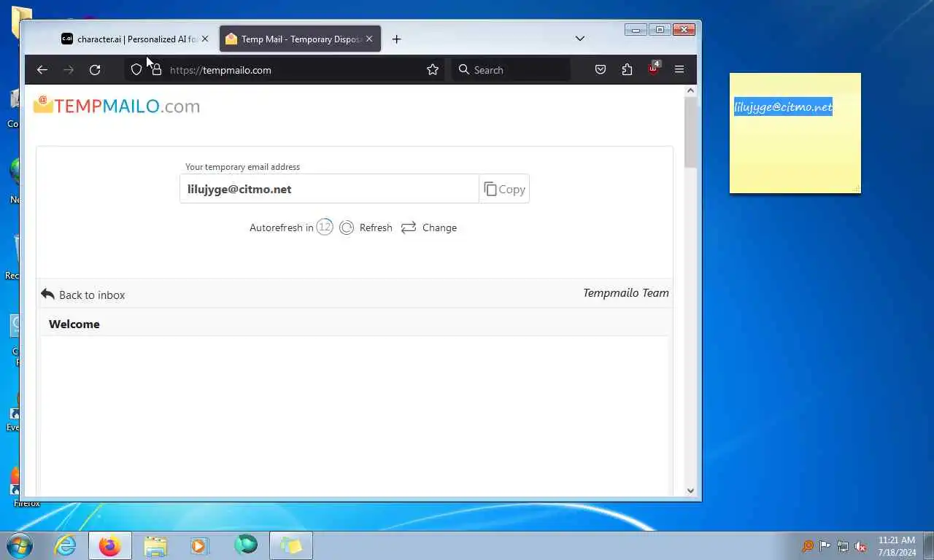Click the browser forward arrow
This screenshot has width=934, height=560.
pos(69,70)
